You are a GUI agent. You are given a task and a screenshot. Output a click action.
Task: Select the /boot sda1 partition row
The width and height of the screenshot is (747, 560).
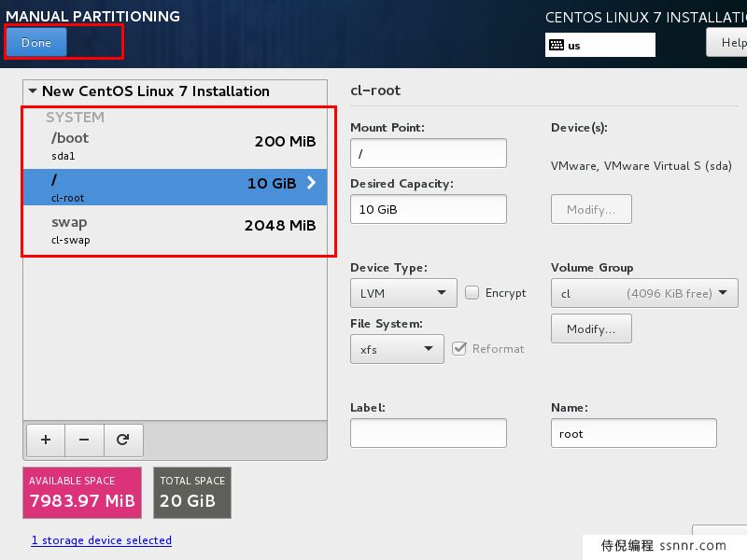pos(175,147)
